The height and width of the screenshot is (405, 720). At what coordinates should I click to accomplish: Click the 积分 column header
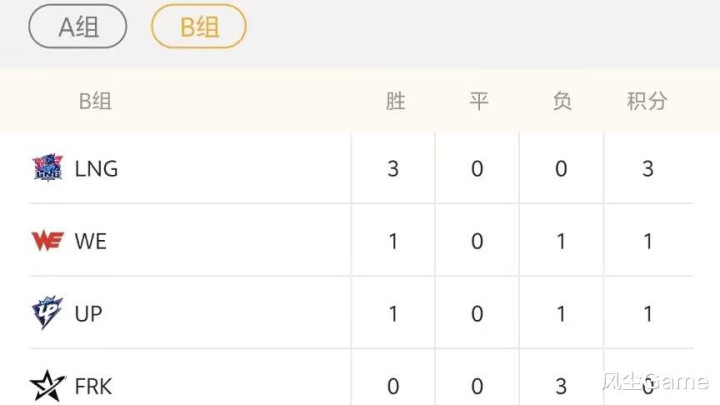tap(647, 101)
